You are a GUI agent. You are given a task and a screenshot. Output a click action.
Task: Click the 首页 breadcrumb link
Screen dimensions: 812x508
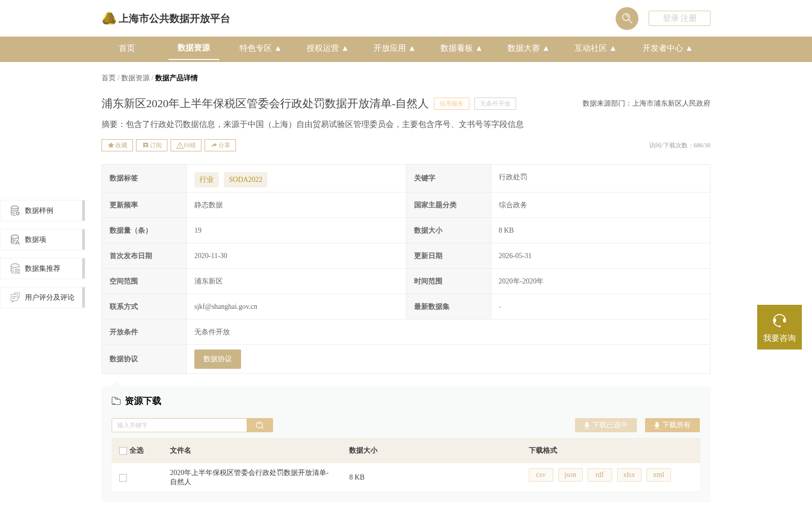109,78
